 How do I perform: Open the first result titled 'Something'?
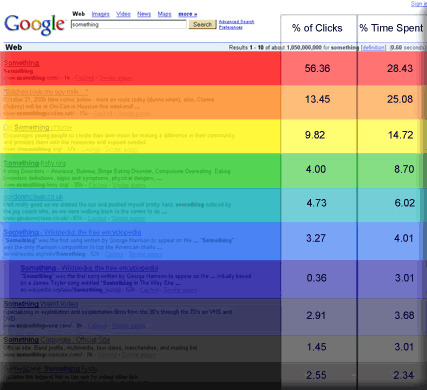[22, 63]
